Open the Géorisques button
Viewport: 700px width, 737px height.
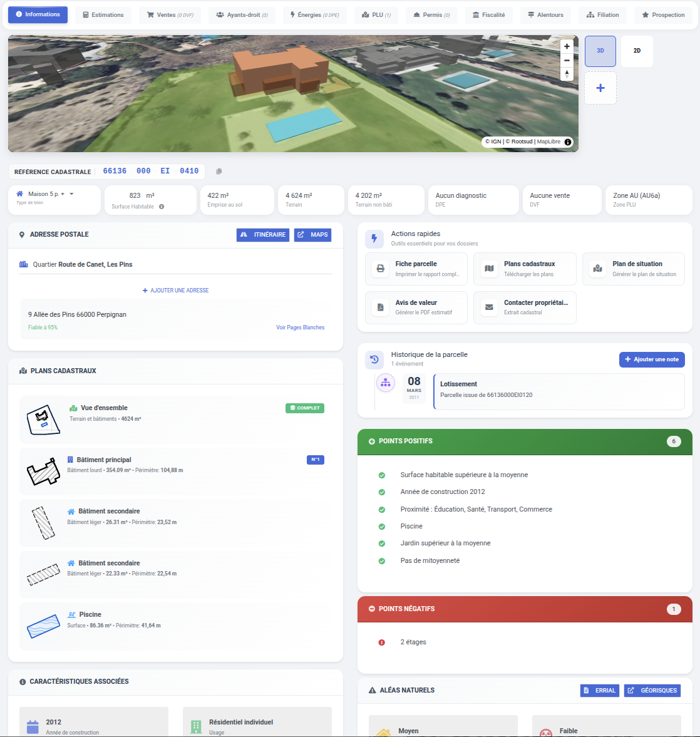point(652,691)
